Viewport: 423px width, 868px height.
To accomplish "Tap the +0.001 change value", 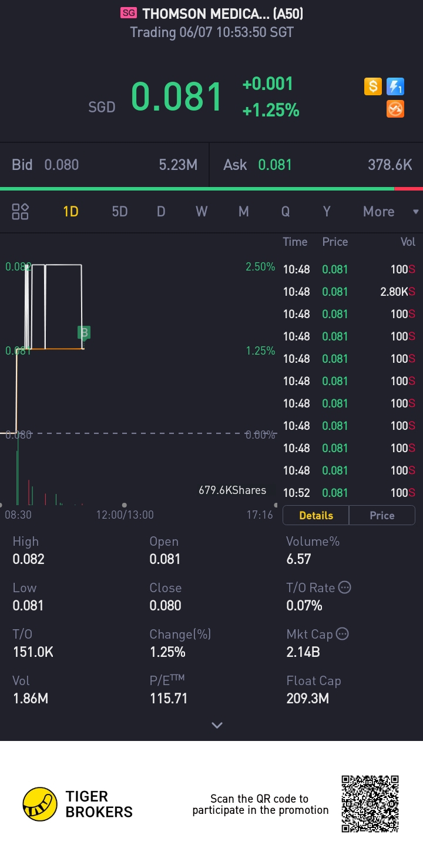I will (267, 84).
